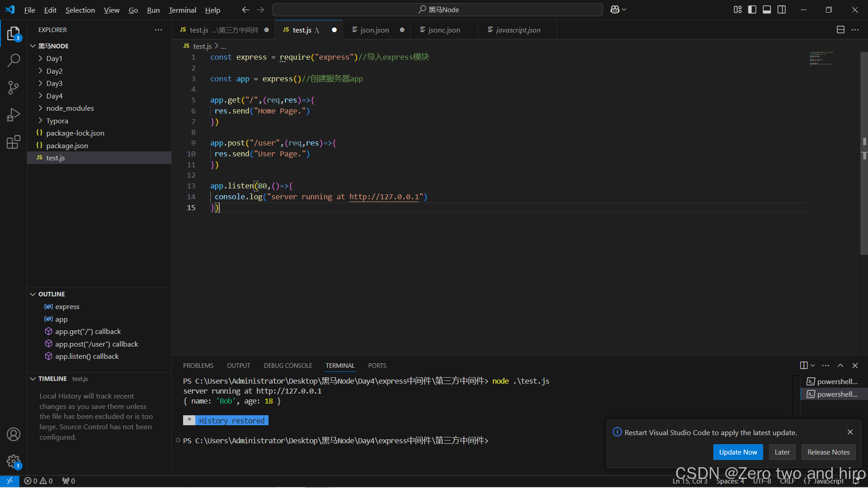Click the Copilot icon in title bar
The width and height of the screenshot is (868, 488).
(x=615, y=9)
